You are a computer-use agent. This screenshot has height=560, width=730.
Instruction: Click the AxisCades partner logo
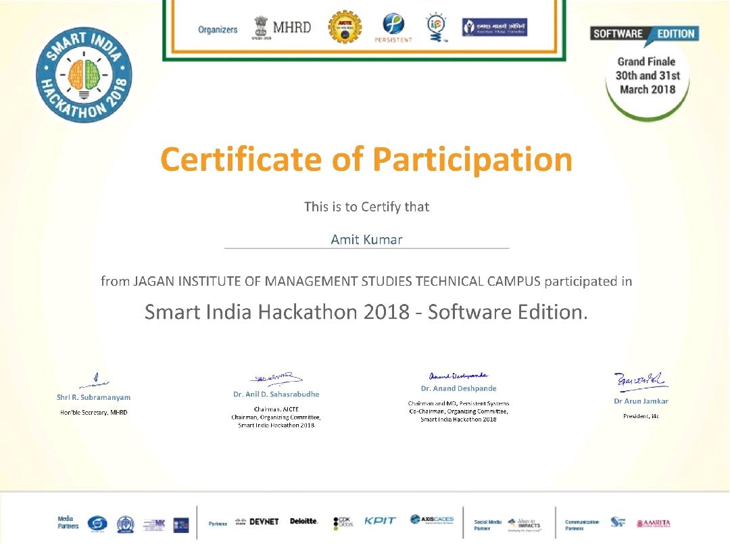[431, 519]
